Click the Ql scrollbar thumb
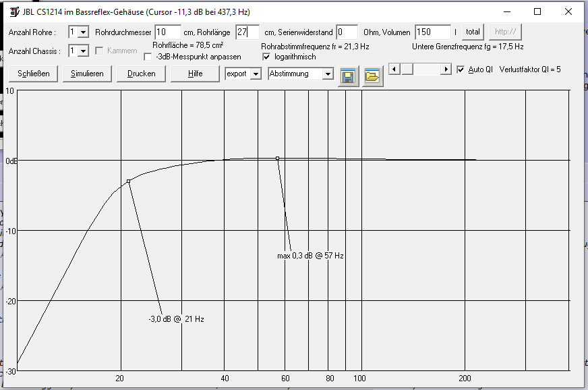This screenshot has width=588, height=390. coord(407,69)
